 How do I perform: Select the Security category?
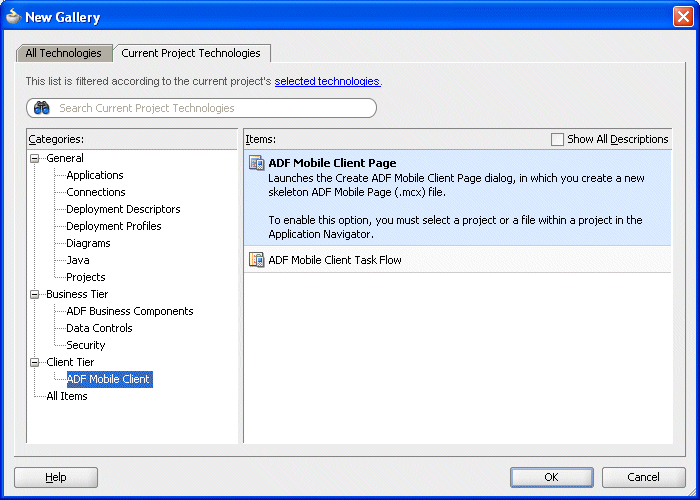(85, 345)
